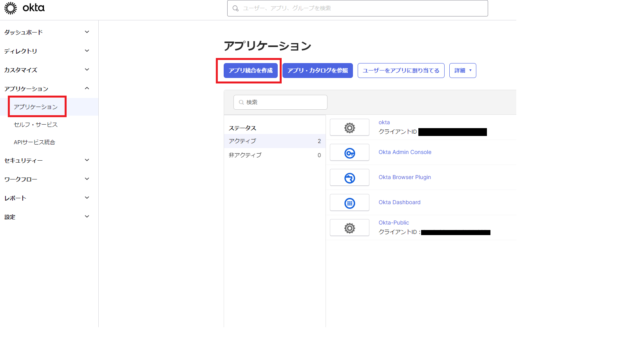Open the okta app link
Viewport: 644px width, 355px height.
(x=384, y=122)
